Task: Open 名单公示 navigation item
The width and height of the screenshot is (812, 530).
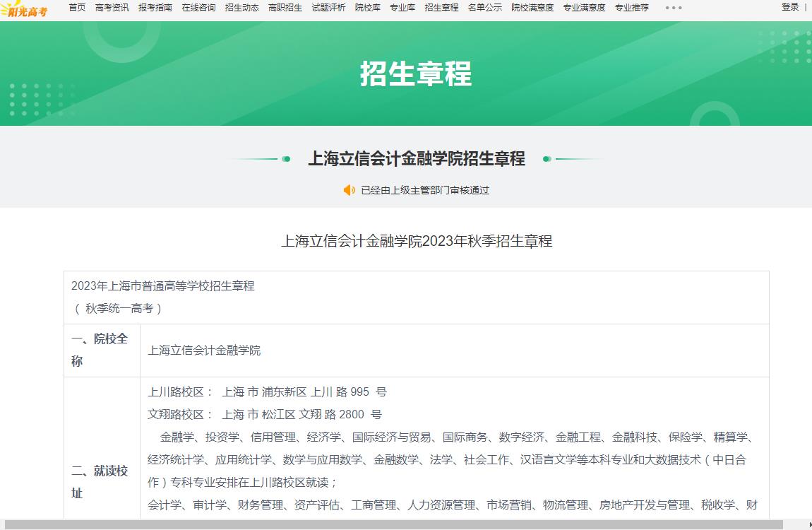Action: [x=484, y=7]
